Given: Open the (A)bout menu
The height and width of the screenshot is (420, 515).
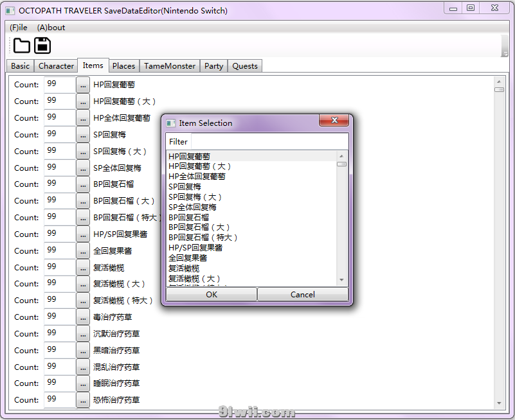Looking at the screenshot, I should tap(51, 28).
